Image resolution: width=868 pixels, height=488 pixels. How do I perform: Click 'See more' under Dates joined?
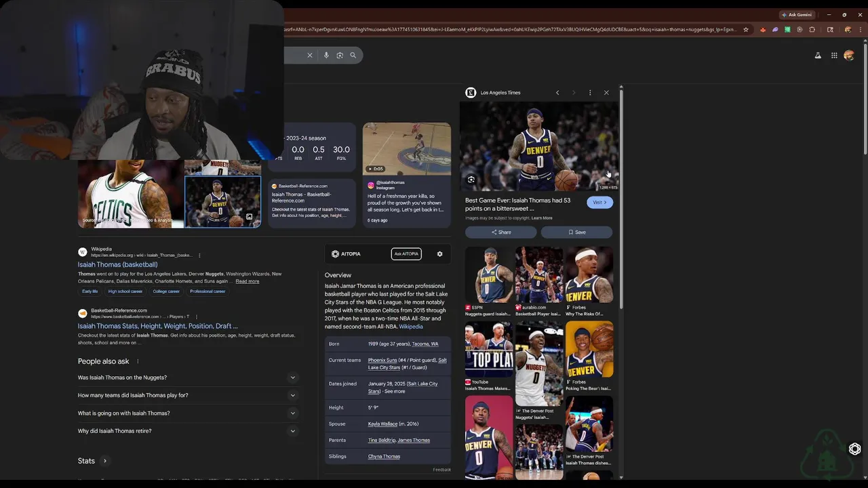395,391
